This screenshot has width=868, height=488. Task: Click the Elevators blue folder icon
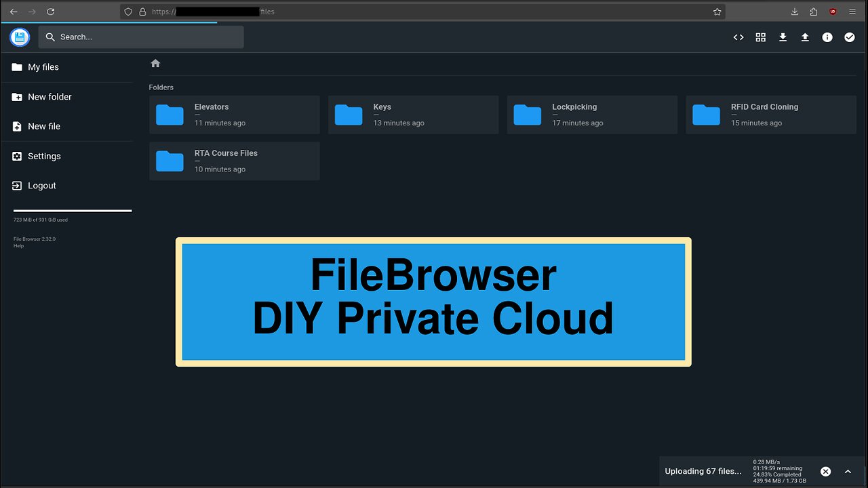tap(170, 115)
